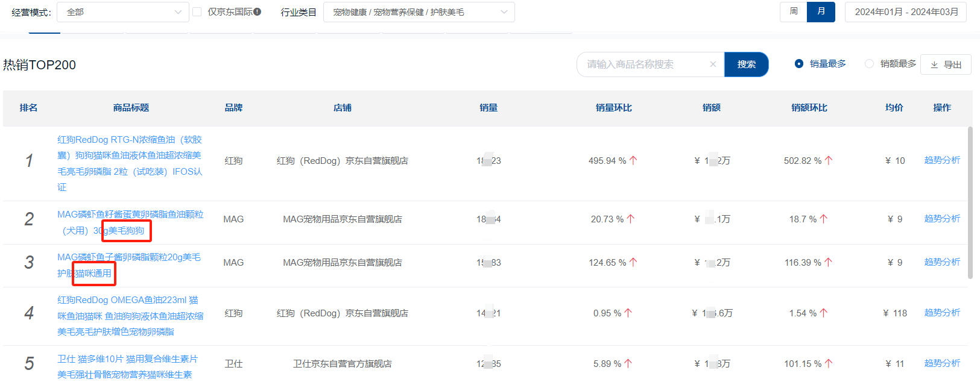The height and width of the screenshot is (382, 980).
Task: Click the vertical table scrollbar
Action: click(x=970, y=202)
